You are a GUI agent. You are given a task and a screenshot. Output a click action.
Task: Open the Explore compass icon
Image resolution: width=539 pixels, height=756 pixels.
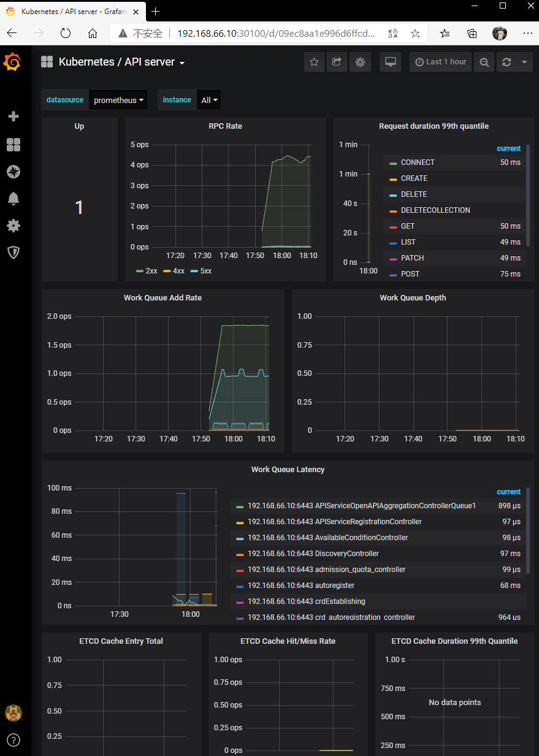13,172
